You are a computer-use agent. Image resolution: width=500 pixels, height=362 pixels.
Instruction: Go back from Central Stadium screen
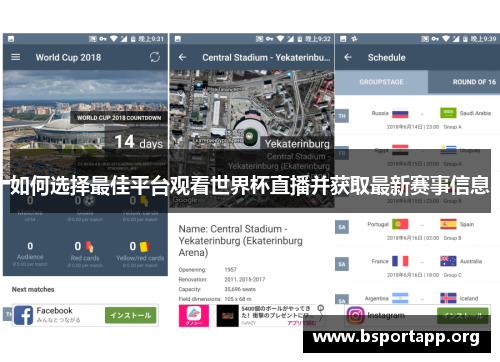[x=182, y=57]
